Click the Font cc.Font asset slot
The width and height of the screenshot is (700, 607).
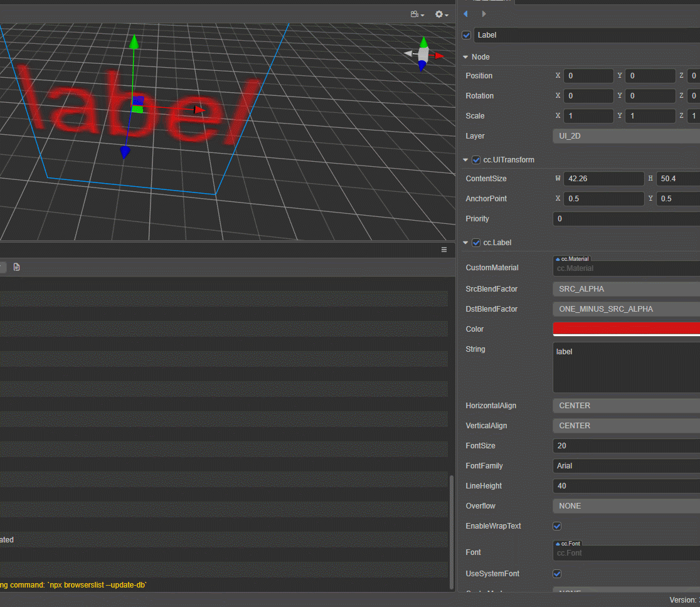point(627,554)
